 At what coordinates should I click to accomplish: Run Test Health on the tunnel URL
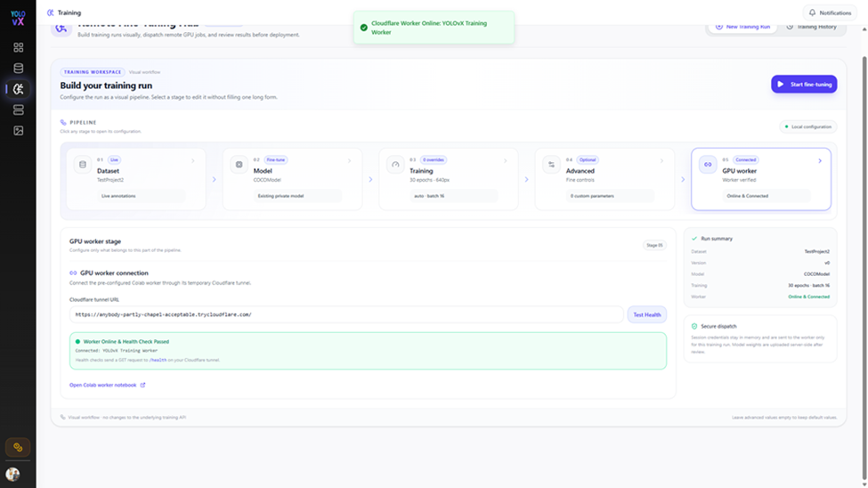pyautogui.click(x=646, y=314)
